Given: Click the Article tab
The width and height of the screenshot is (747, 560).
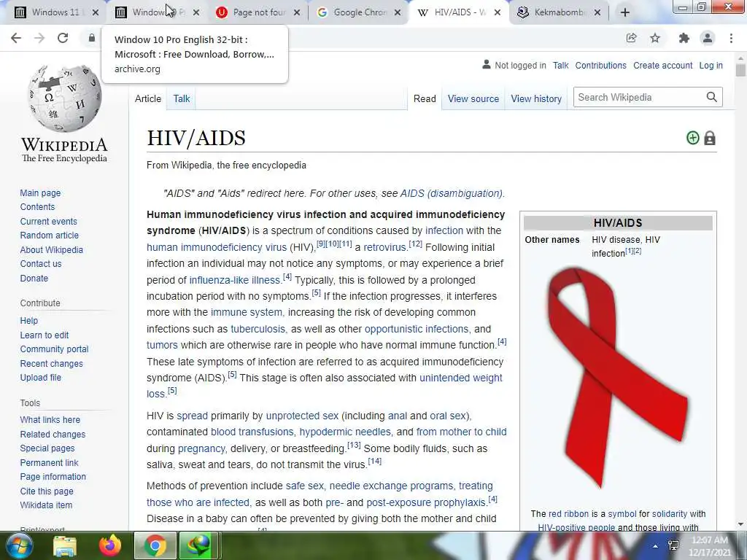Looking at the screenshot, I should point(147,98).
